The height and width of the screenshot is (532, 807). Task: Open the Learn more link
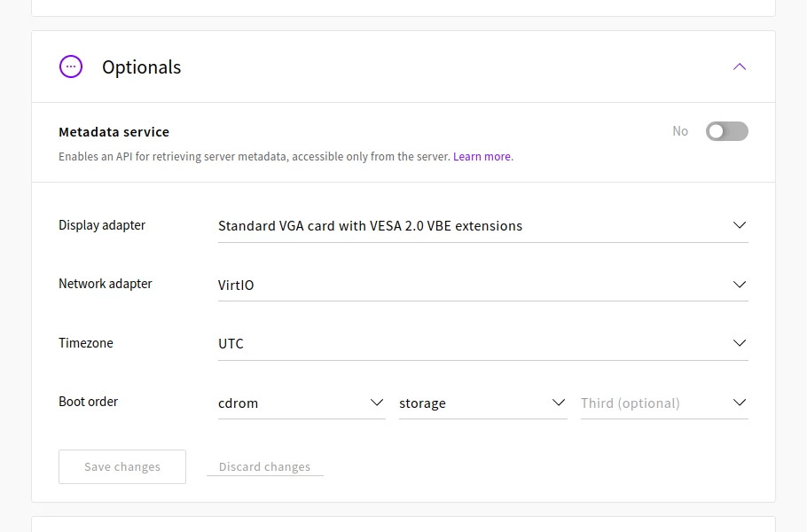coord(482,156)
